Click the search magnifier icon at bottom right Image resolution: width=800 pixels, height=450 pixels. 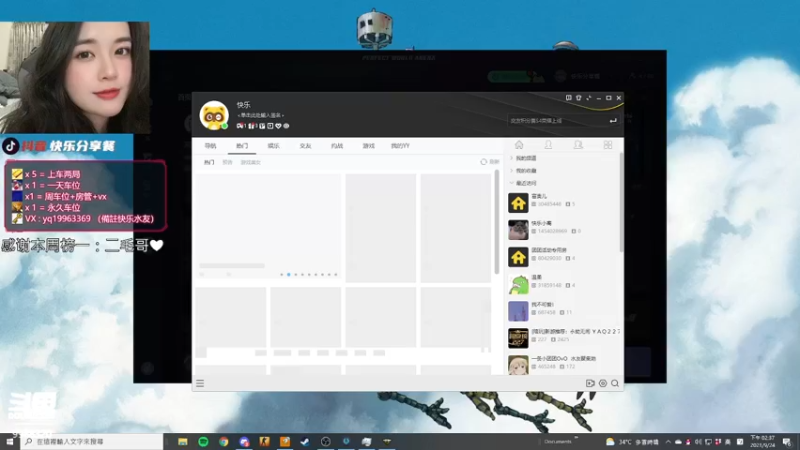click(x=615, y=383)
